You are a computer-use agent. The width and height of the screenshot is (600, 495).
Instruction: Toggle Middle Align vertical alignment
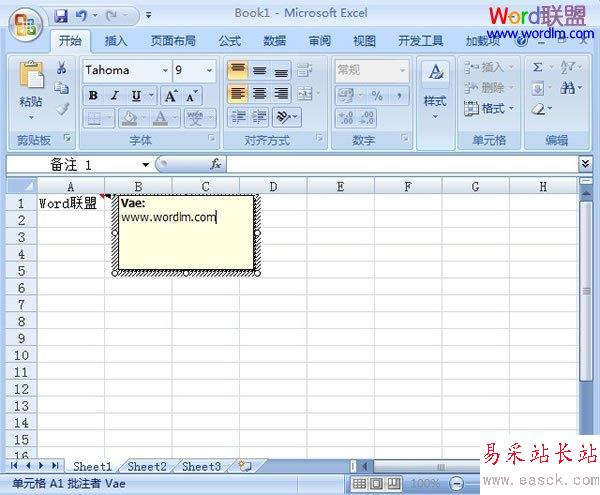(259, 70)
